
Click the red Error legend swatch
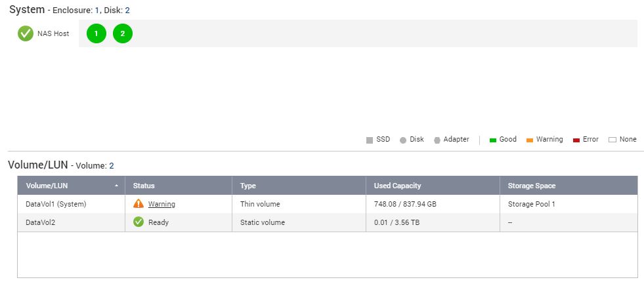click(576, 140)
